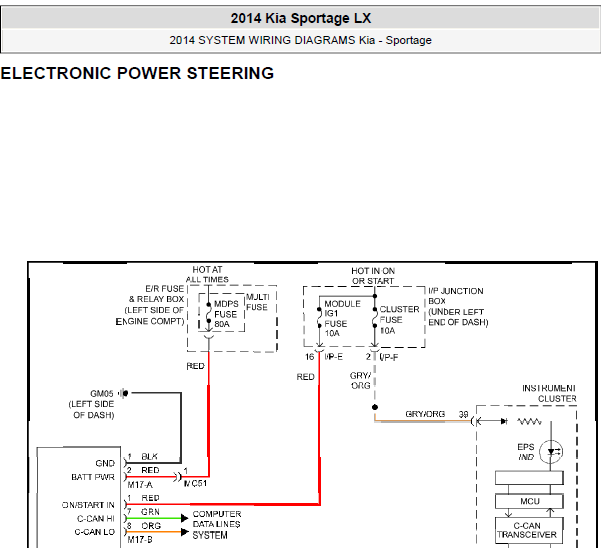Click the C-CAN Transceiver block

(529, 530)
